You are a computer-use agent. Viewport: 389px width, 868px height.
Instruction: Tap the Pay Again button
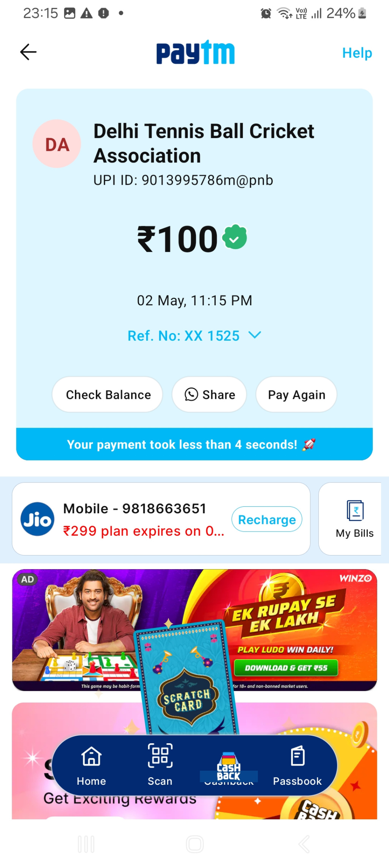[296, 395]
